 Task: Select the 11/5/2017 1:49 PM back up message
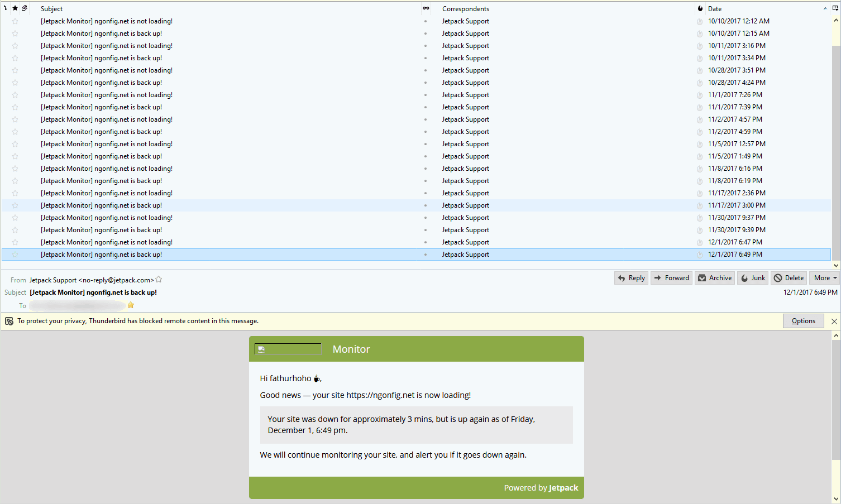pos(416,156)
